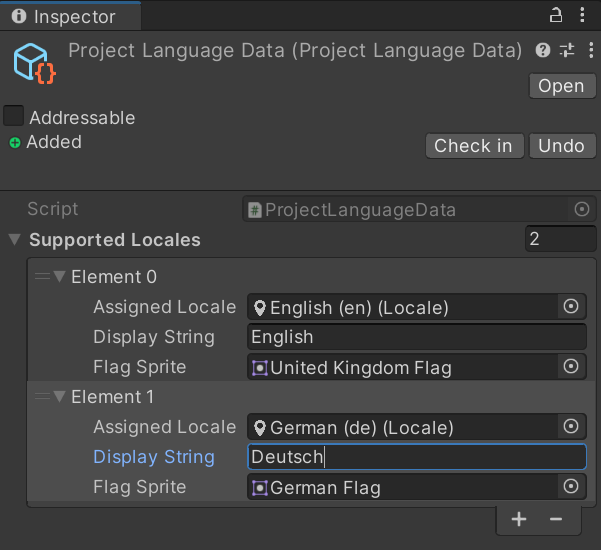The image size is (601, 550).
Task: Collapse the Supported Locales list
Action: 15,240
